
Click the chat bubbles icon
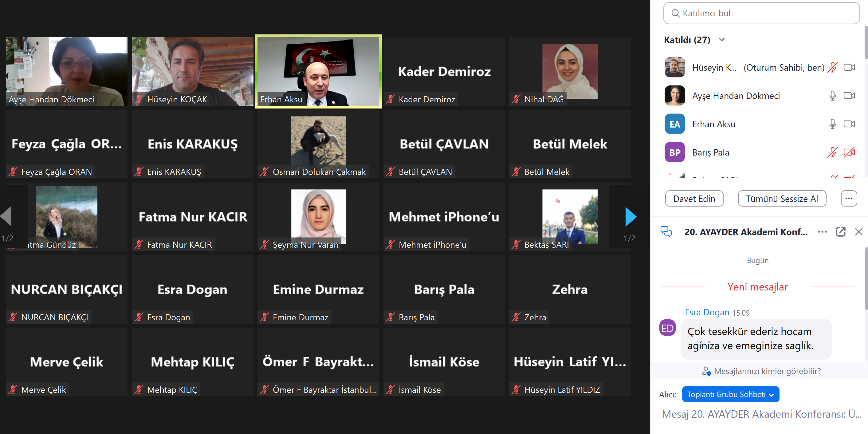[x=666, y=232]
